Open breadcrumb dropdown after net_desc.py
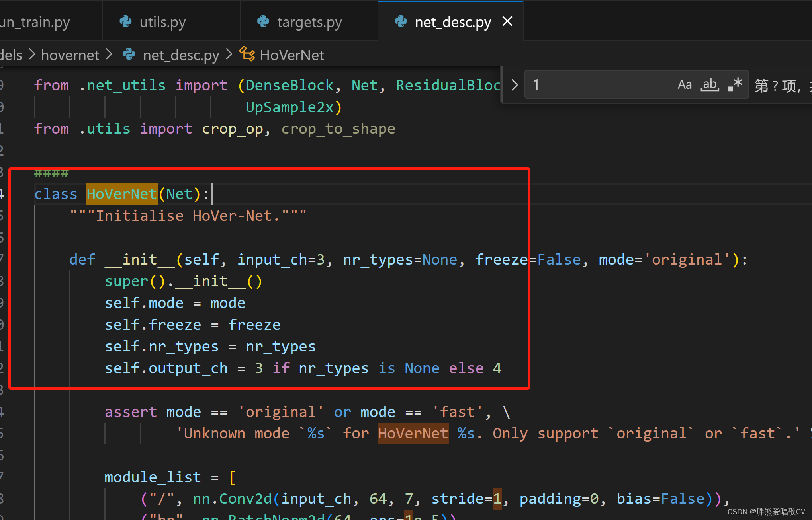Viewport: 812px width, 520px height. tap(229, 55)
